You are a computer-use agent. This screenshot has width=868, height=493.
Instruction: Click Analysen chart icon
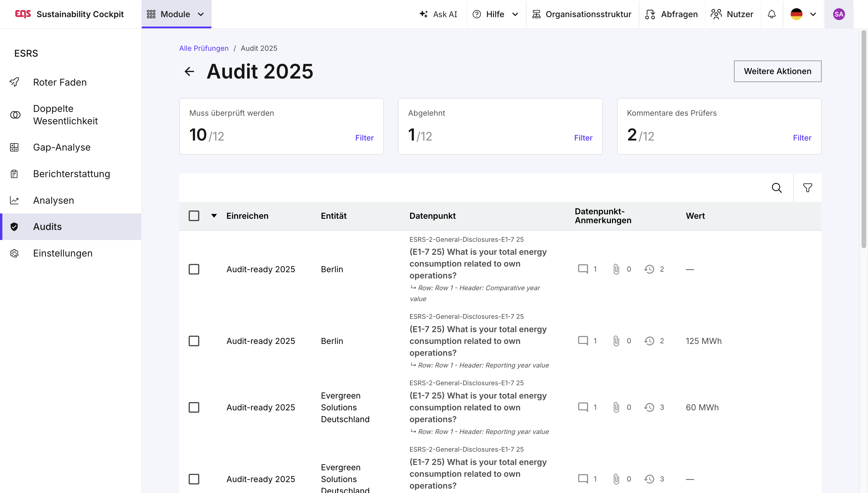coord(14,200)
